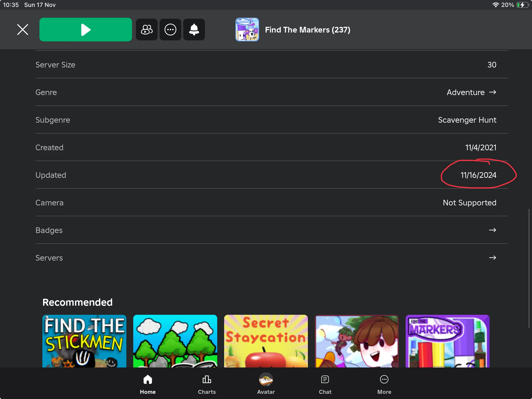Image resolution: width=532 pixels, height=399 pixels.
Task: Close the game details page
Action: [23, 30]
